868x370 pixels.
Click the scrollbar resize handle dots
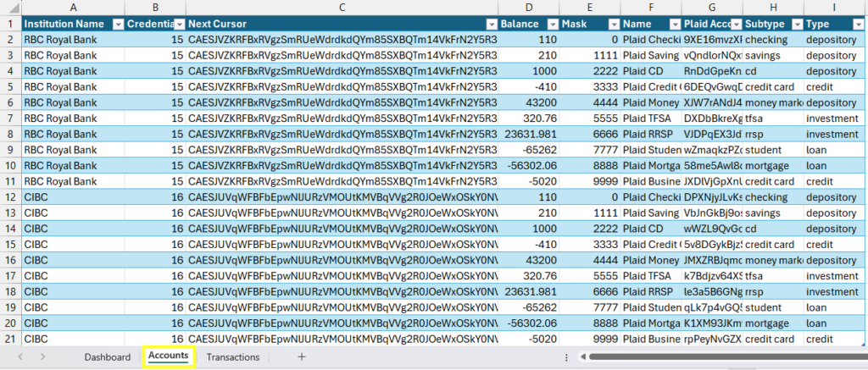[x=566, y=357]
